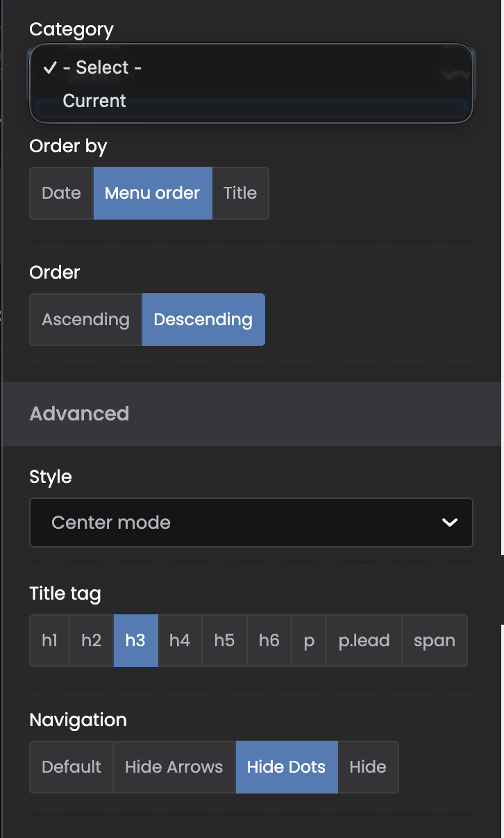This screenshot has width=504, height=838.
Task: Set Navigation to Default
Action: point(72,767)
